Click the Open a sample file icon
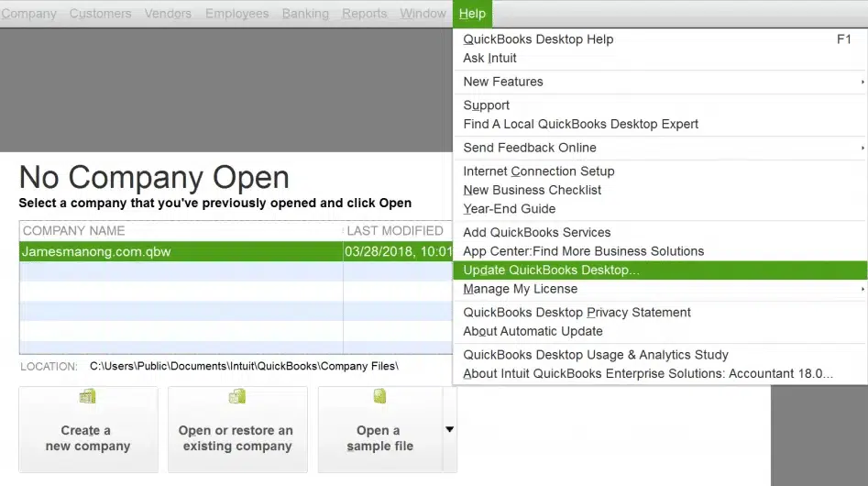Image resolution: width=868 pixels, height=486 pixels. [x=379, y=396]
